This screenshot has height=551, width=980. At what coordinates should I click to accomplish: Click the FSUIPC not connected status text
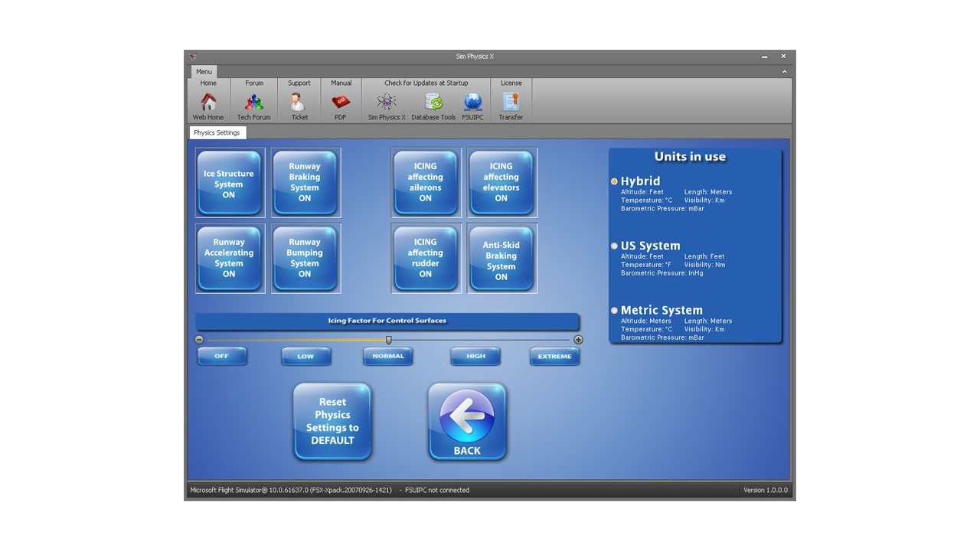pyautogui.click(x=437, y=490)
